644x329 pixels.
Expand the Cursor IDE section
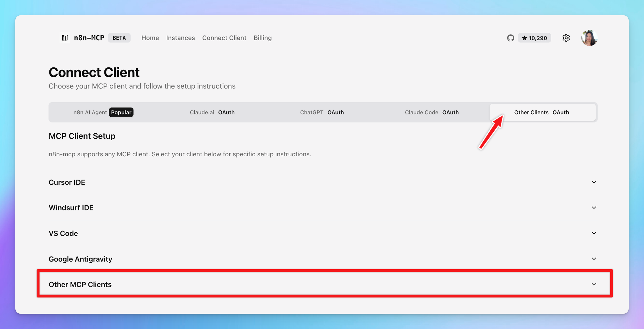323,182
